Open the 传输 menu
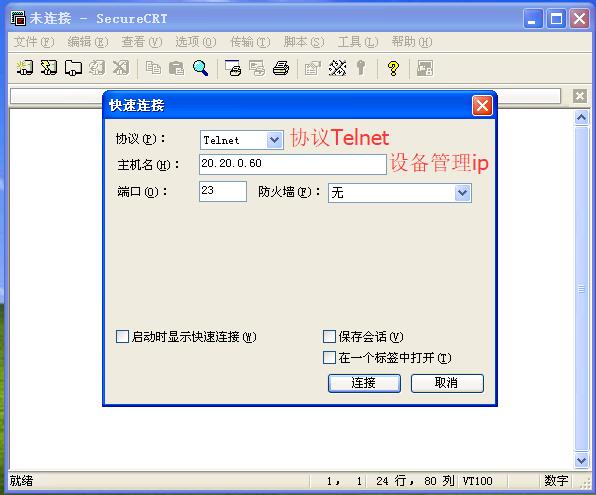Viewport: 596px width, 495px height. [250, 41]
